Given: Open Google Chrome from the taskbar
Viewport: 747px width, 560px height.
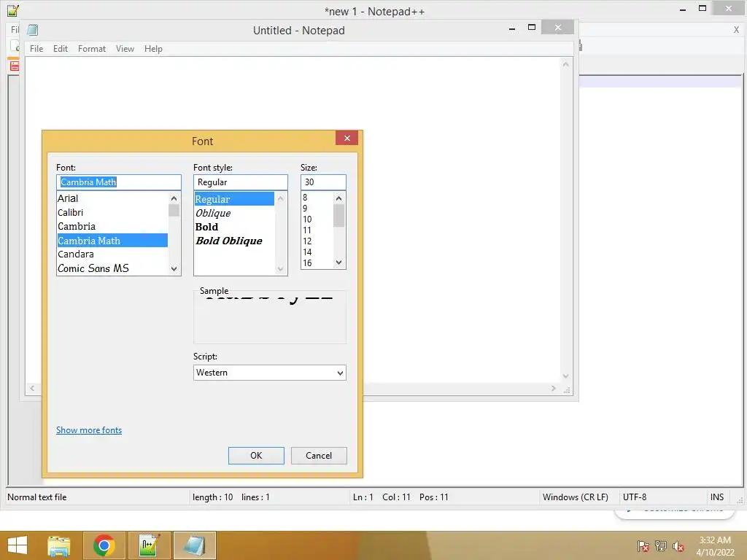Looking at the screenshot, I should click(104, 545).
